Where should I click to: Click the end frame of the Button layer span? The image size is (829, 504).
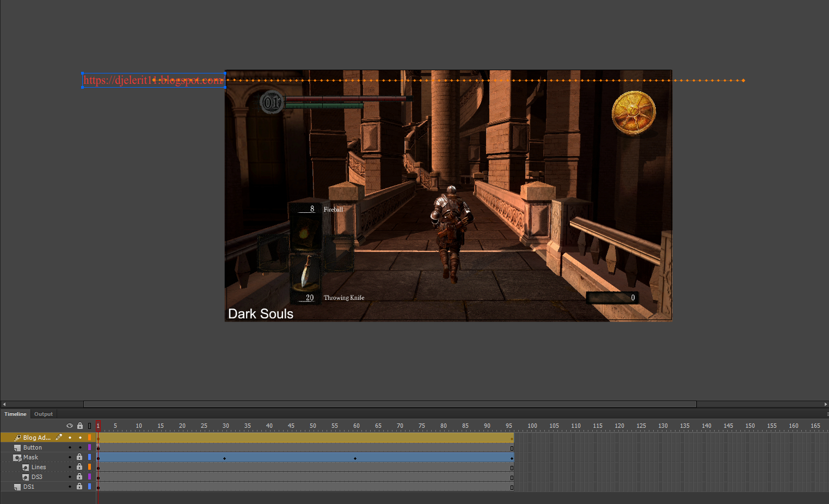pos(512,448)
